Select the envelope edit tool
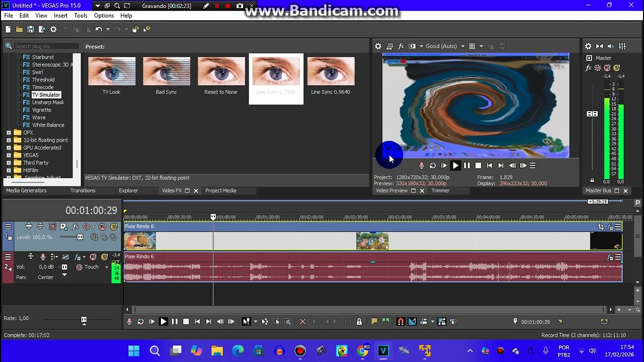Viewport: 644px width, 362px height. [x=265, y=322]
